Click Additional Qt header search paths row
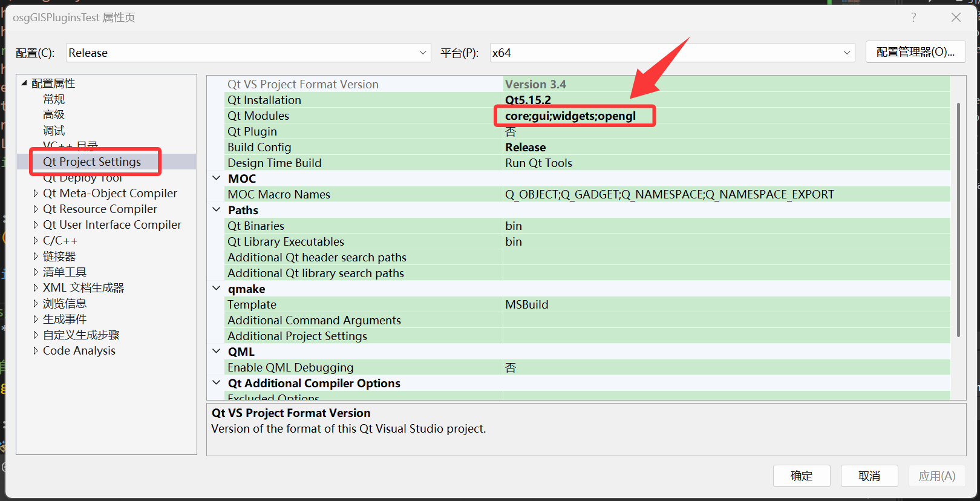The width and height of the screenshot is (980, 501). point(587,257)
